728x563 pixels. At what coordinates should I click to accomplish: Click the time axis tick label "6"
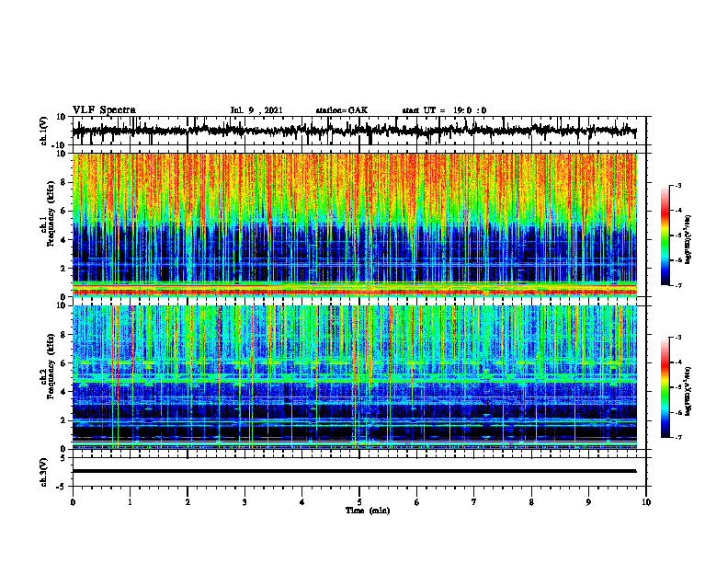click(417, 502)
